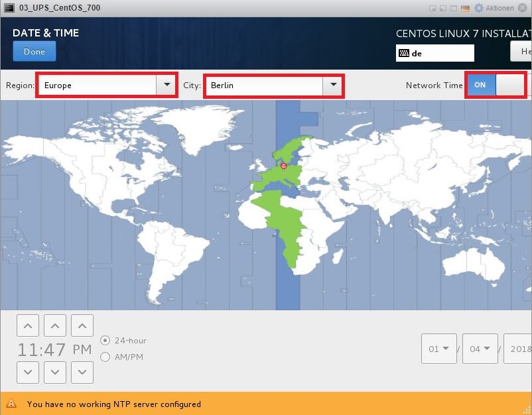
Task: Select the AM/PM time format
Action: 122,357
